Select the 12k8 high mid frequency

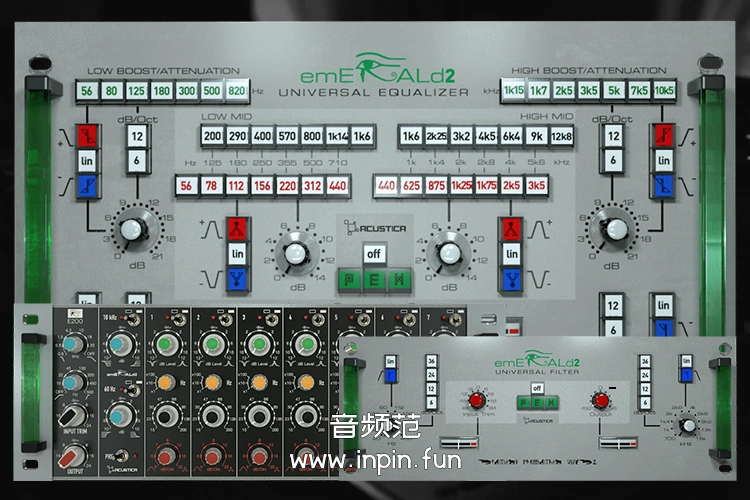[562, 136]
